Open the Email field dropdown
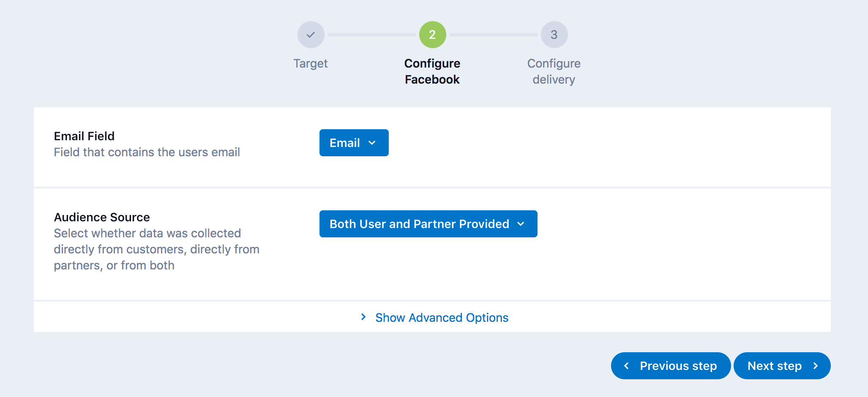Screen dimensions: 868x397 tap(354, 143)
